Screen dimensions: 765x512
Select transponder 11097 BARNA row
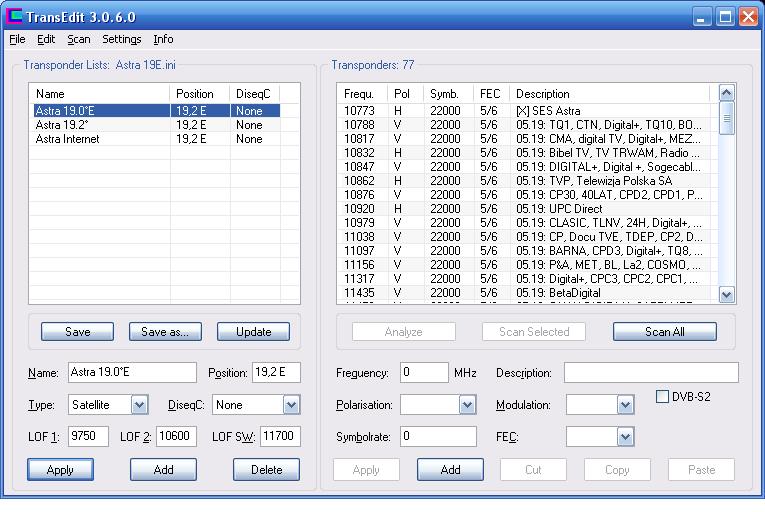(x=526, y=251)
